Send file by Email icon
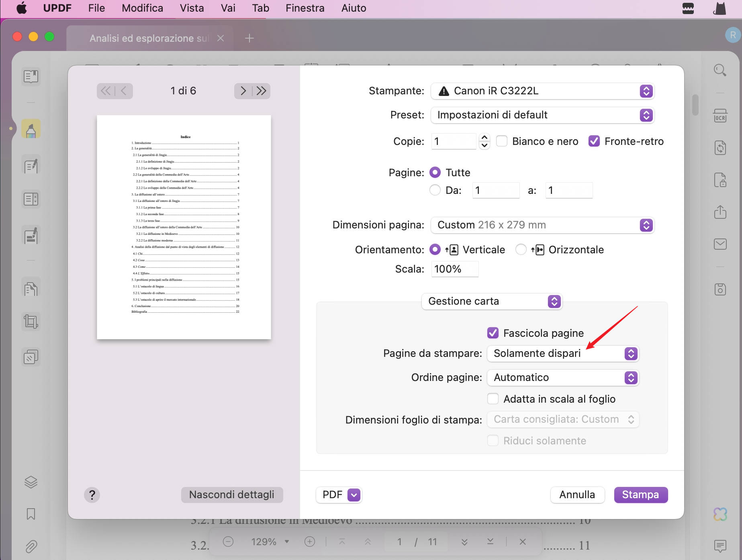The image size is (742, 560). coord(720,244)
